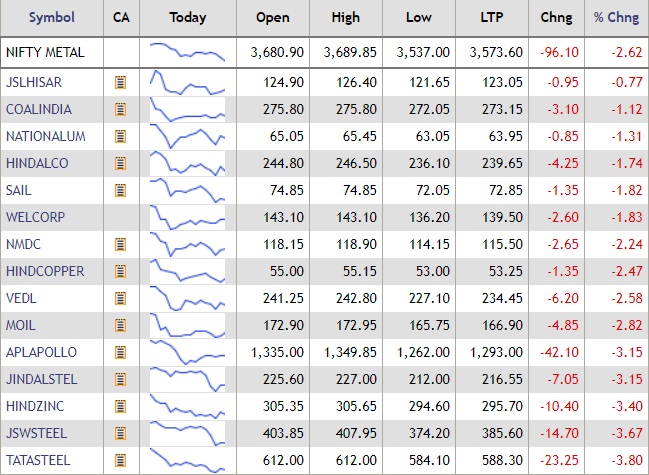Image resolution: width=649 pixels, height=475 pixels.
Task: Open HINDALCO corporate actions icon
Action: click(x=121, y=163)
